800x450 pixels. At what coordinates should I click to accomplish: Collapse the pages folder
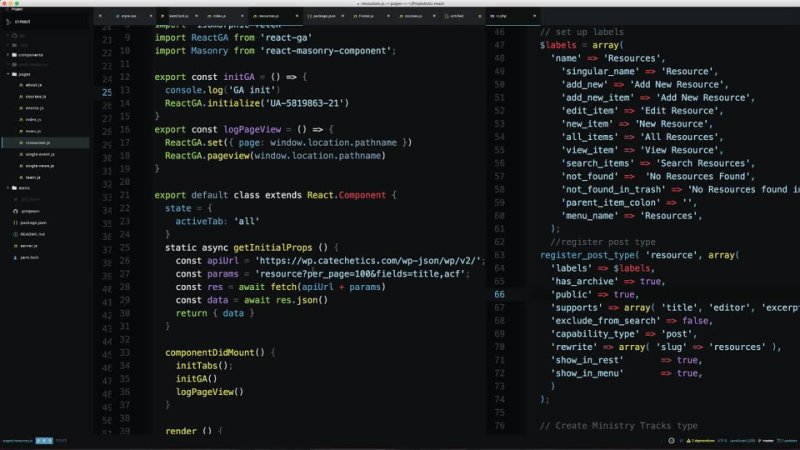pos(8,74)
